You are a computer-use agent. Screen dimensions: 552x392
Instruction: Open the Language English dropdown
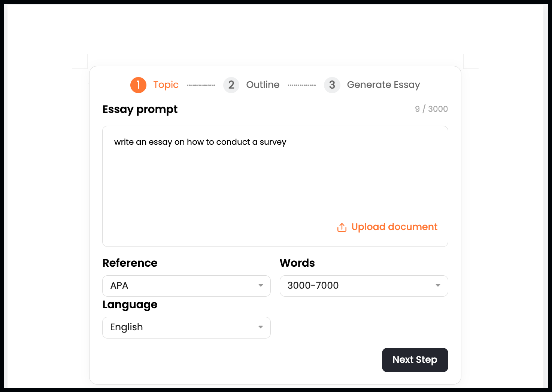[x=186, y=328]
